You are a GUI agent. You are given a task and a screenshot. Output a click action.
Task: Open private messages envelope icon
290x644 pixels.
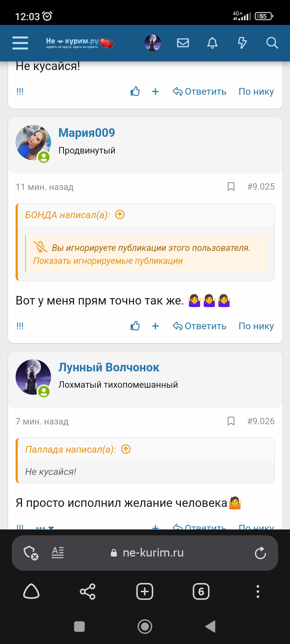coord(183,43)
